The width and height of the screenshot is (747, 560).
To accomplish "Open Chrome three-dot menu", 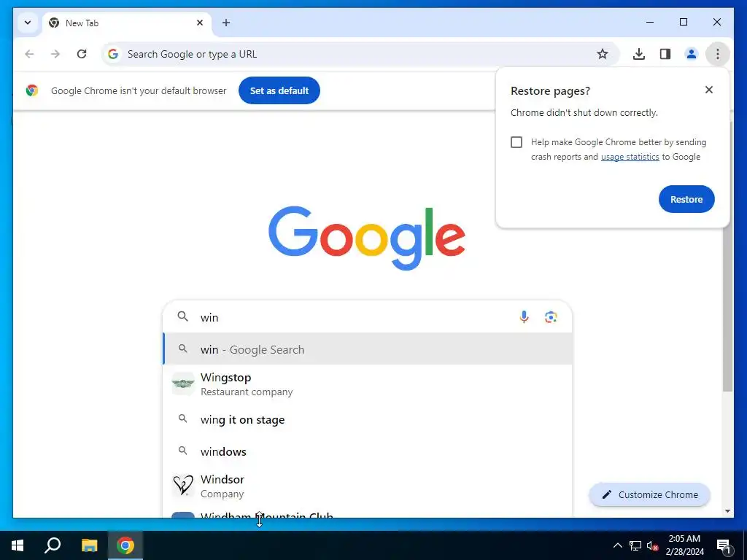I will click(718, 54).
